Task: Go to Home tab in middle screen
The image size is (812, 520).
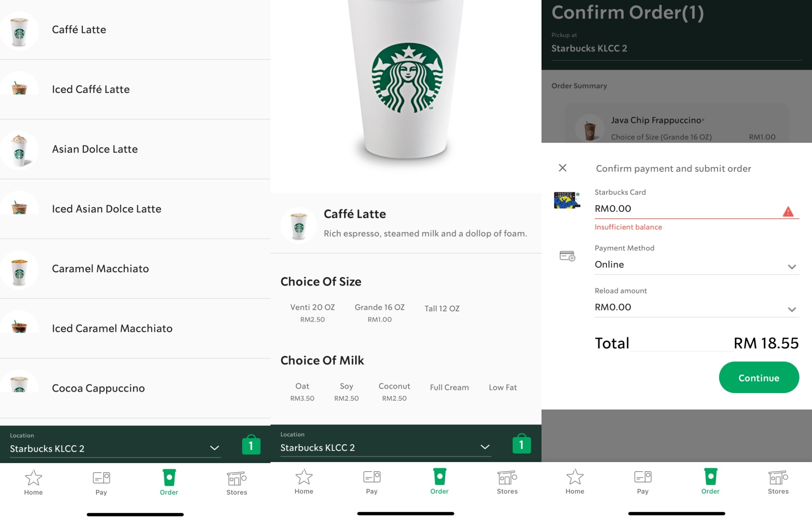Action: point(304,481)
